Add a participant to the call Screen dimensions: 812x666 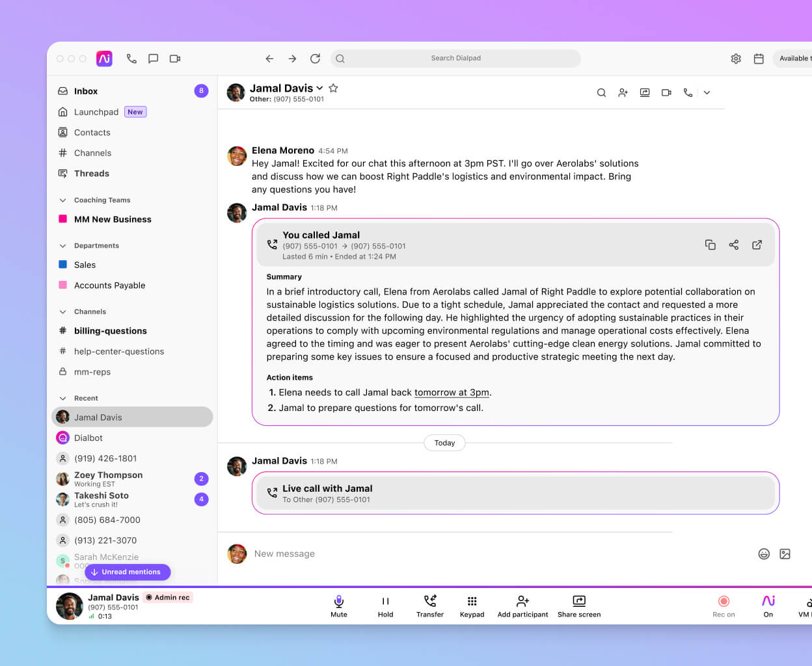coord(522,606)
